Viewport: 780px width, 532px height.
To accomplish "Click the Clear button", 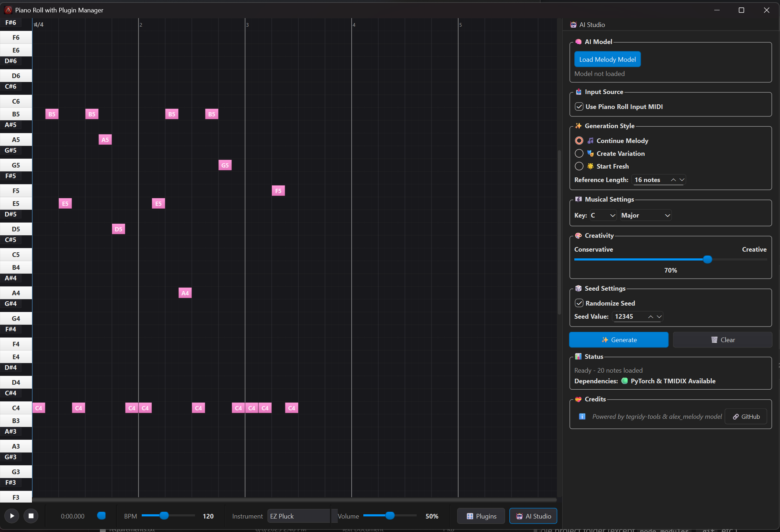I will [722, 340].
